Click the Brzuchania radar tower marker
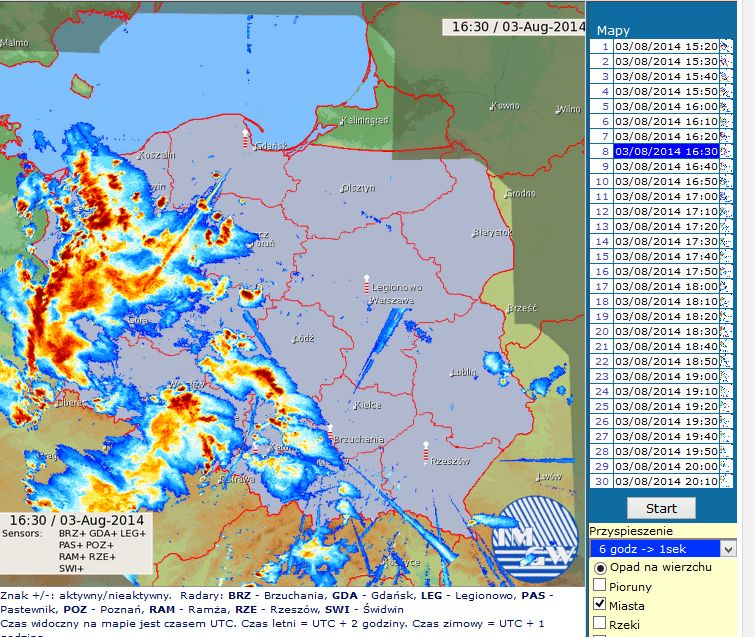Viewport: 755px width, 637px height. (330, 434)
